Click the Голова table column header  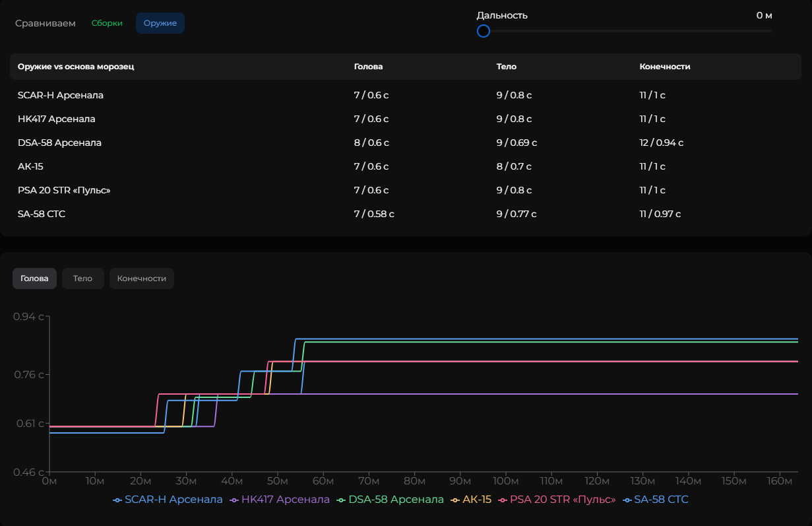click(368, 67)
